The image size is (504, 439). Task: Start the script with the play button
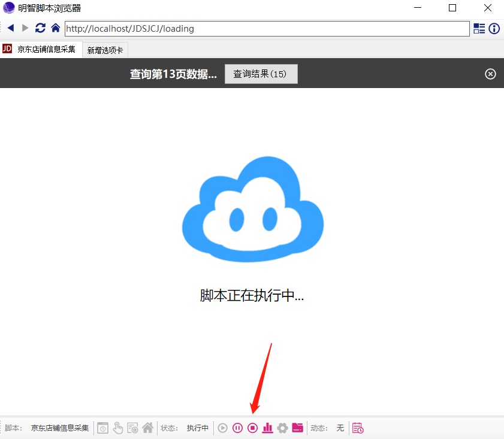coord(222,428)
